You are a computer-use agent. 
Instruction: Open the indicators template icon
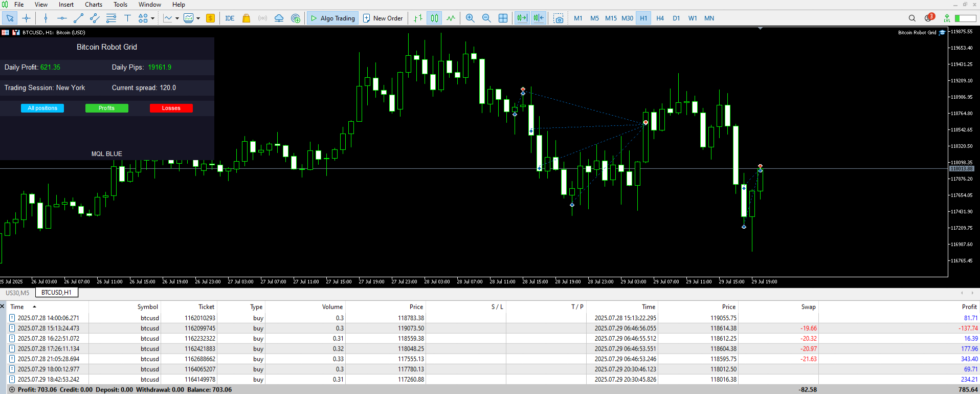tap(189, 18)
